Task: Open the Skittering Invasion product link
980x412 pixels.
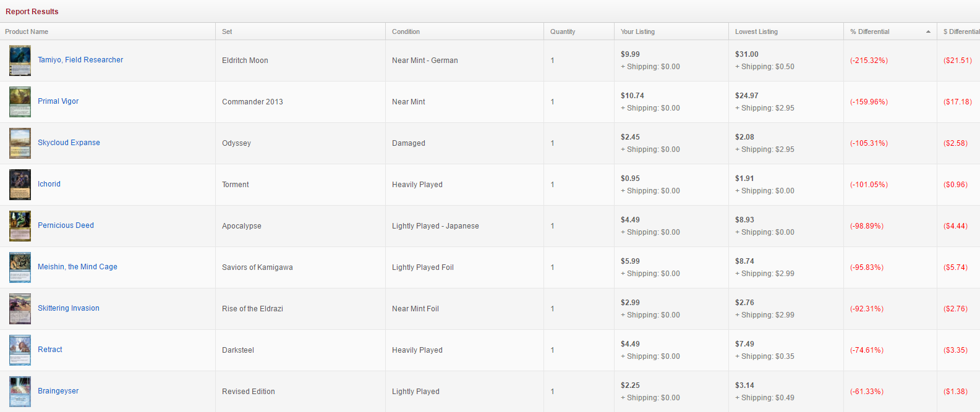Action: [68, 308]
